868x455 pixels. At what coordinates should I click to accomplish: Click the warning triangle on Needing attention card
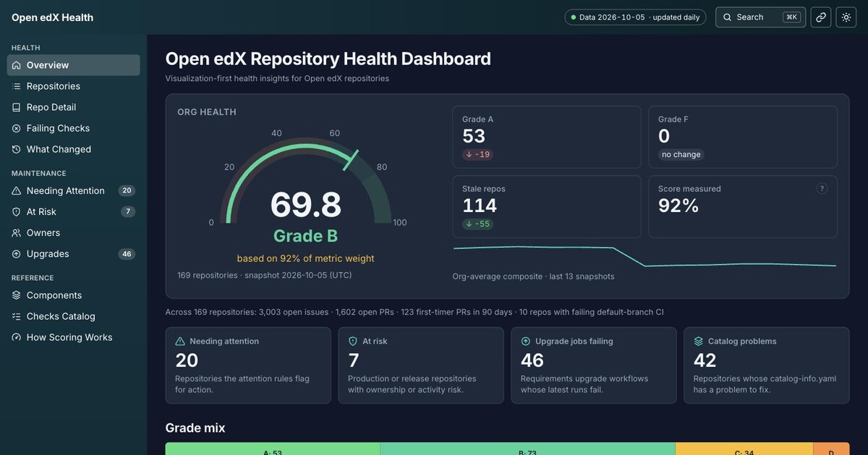180,341
